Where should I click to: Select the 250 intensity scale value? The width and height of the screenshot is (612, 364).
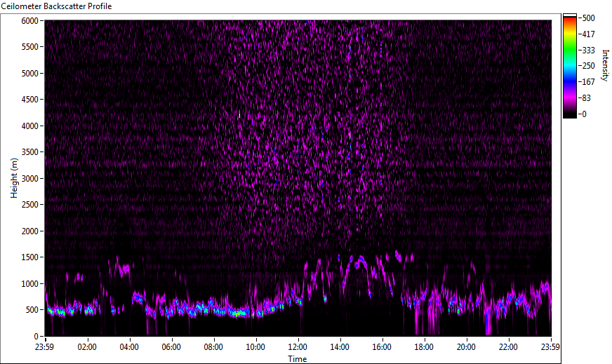point(588,65)
